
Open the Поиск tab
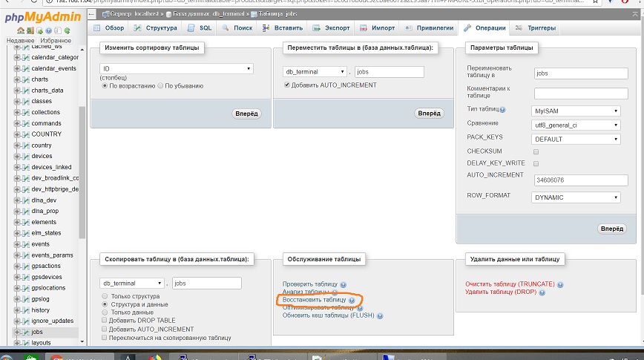point(237,28)
